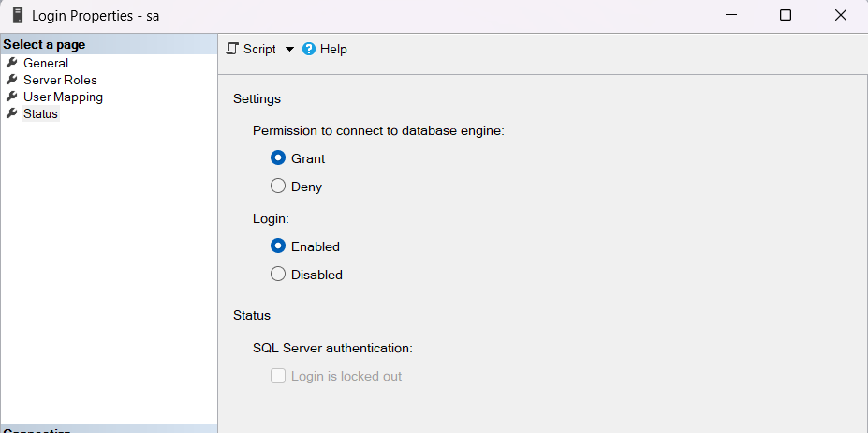Open Help from the toolbar text
The width and height of the screenshot is (868, 433).
tap(333, 49)
